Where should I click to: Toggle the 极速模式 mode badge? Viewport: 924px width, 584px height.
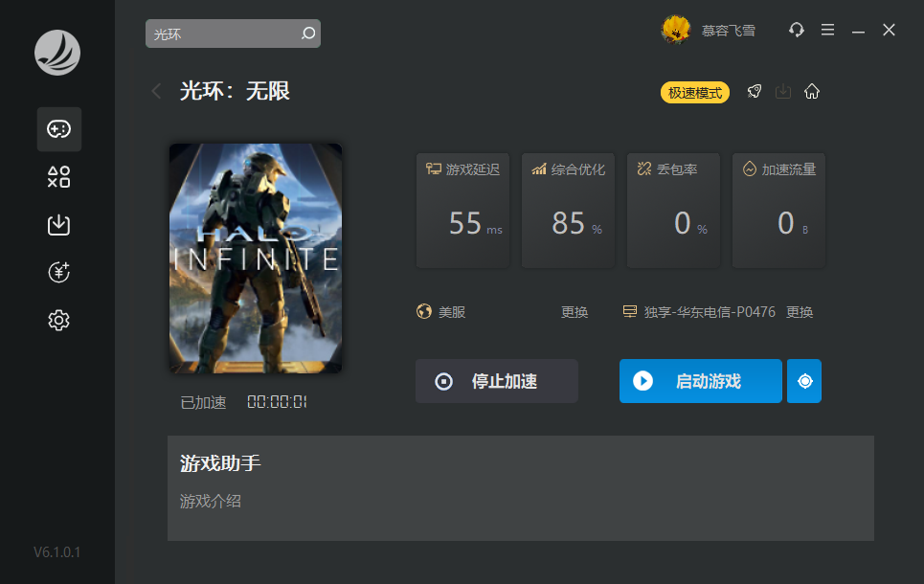[x=695, y=93]
